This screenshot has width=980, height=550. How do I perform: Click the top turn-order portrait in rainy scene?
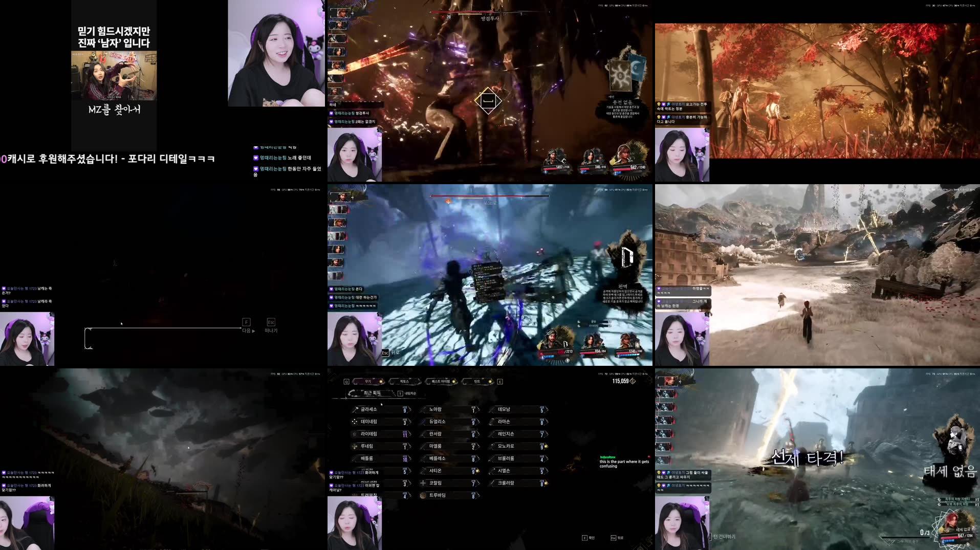point(668,381)
